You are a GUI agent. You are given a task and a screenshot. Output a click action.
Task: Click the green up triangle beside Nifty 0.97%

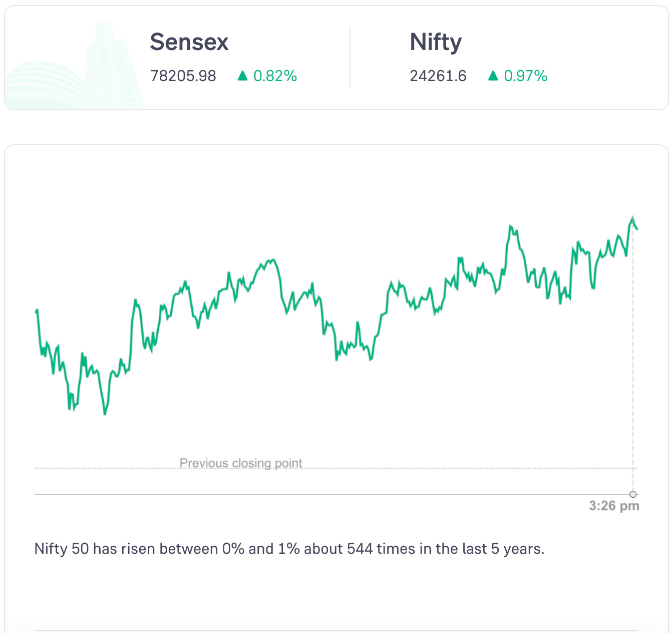click(493, 76)
